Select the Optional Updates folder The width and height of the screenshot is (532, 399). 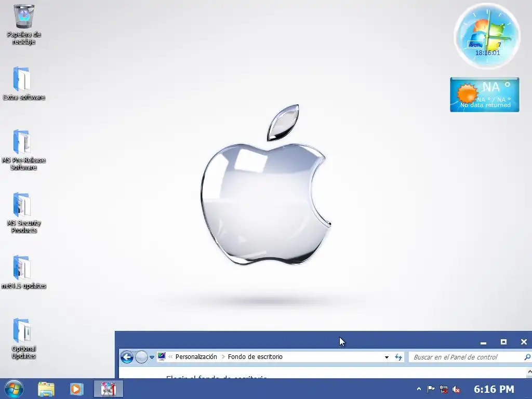click(23, 339)
